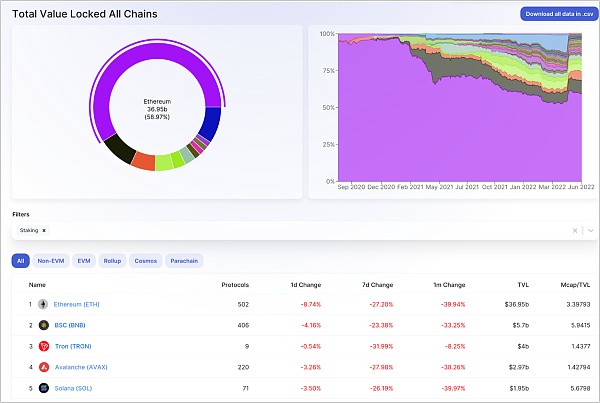The width and height of the screenshot is (600, 403).
Task: Open the BSC (BNB) link
Action: (70, 325)
